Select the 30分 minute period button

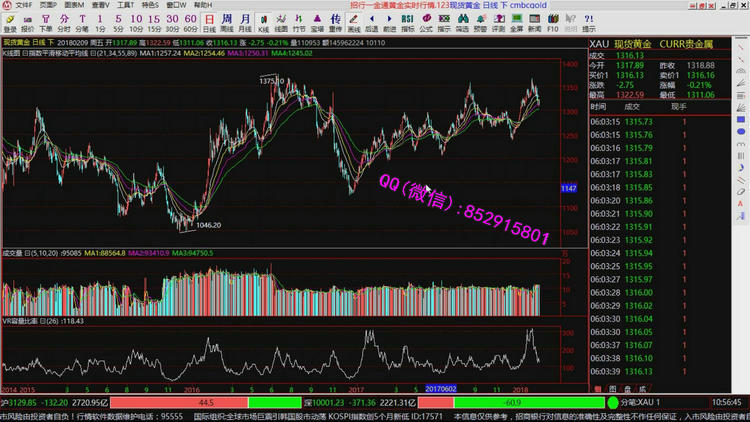(x=170, y=20)
